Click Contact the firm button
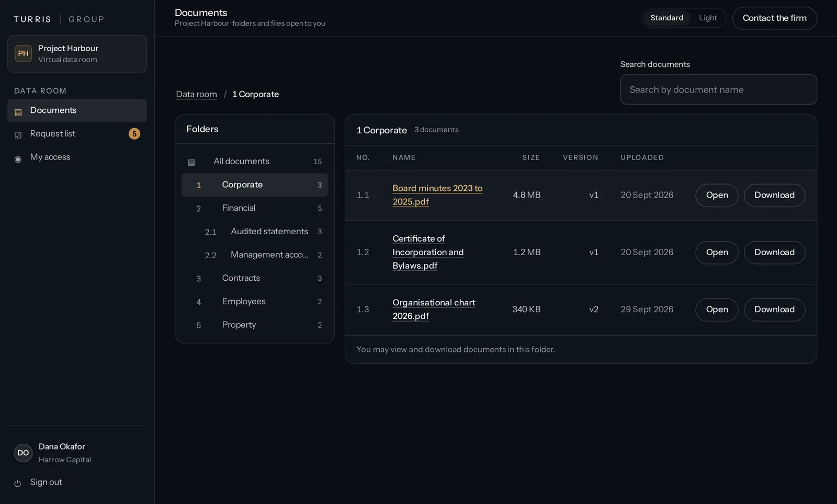Screen dimensions: 837x504 pyautogui.click(x=775, y=18)
